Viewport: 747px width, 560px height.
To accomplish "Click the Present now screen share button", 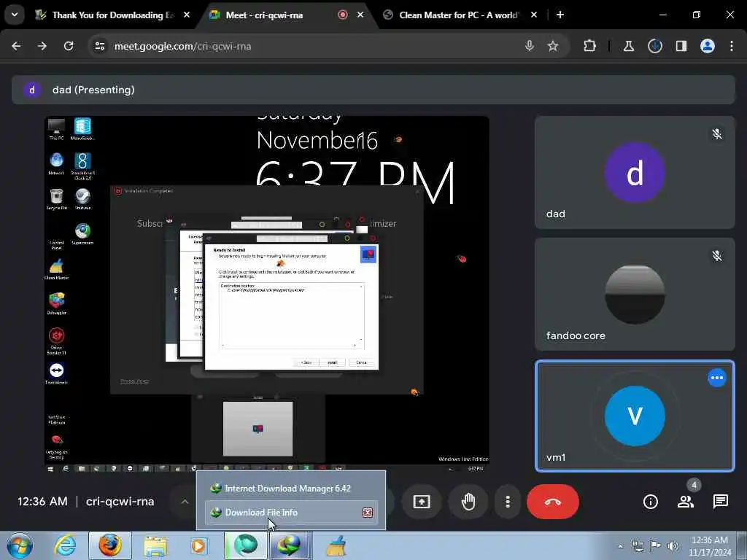I will [422, 502].
